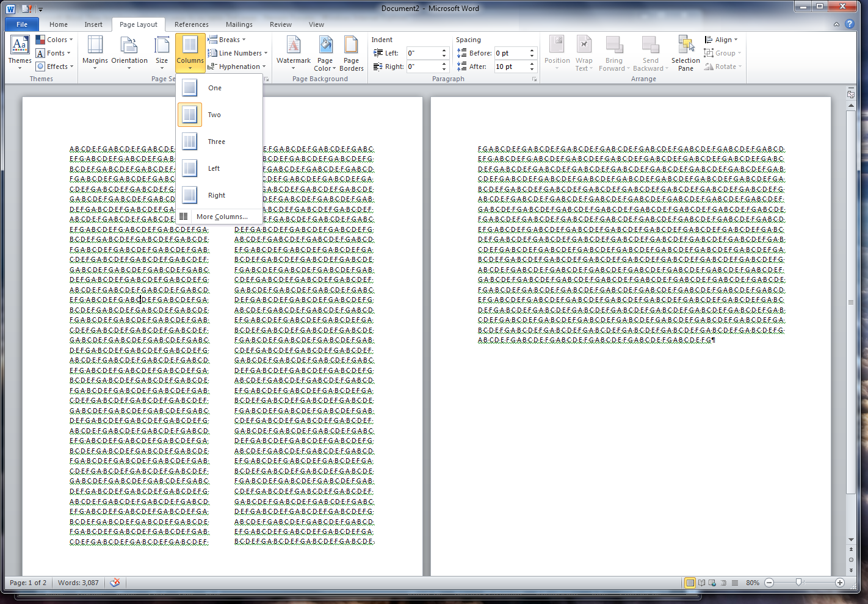The height and width of the screenshot is (604, 868).
Task: Click the vertical scrollbar thumb
Action: click(x=851, y=303)
